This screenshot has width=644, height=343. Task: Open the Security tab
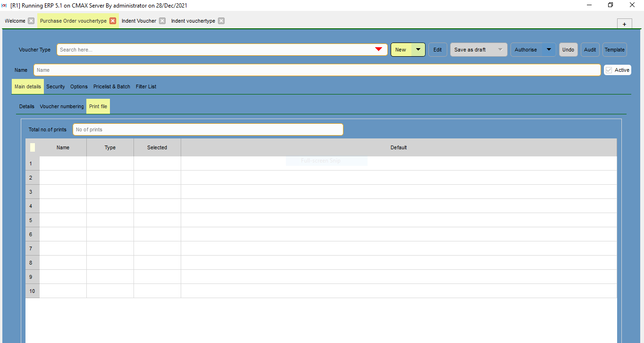[x=56, y=86]
